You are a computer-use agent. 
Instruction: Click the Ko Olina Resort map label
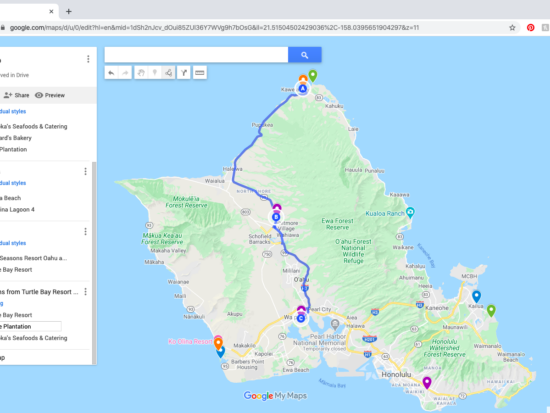coord(190,341)
